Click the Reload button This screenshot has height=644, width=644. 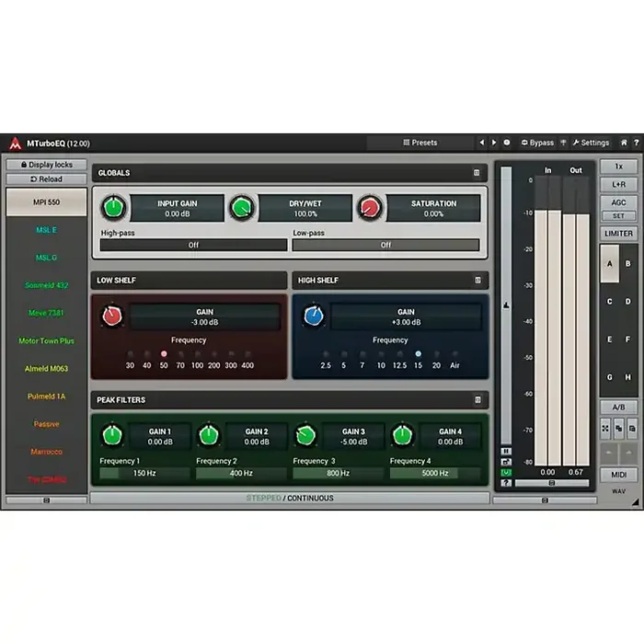pyautogui.click(x=46, y=179)
